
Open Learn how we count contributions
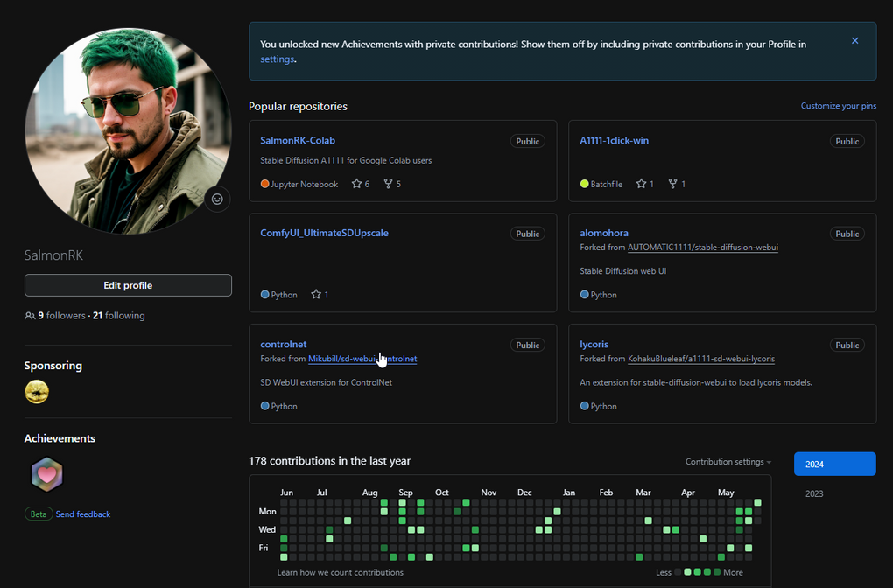[x=340, y=572]
